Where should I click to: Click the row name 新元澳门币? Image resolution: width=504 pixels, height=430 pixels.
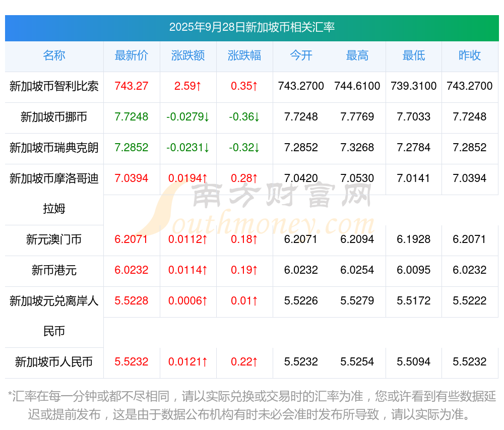tap(54, 239)
